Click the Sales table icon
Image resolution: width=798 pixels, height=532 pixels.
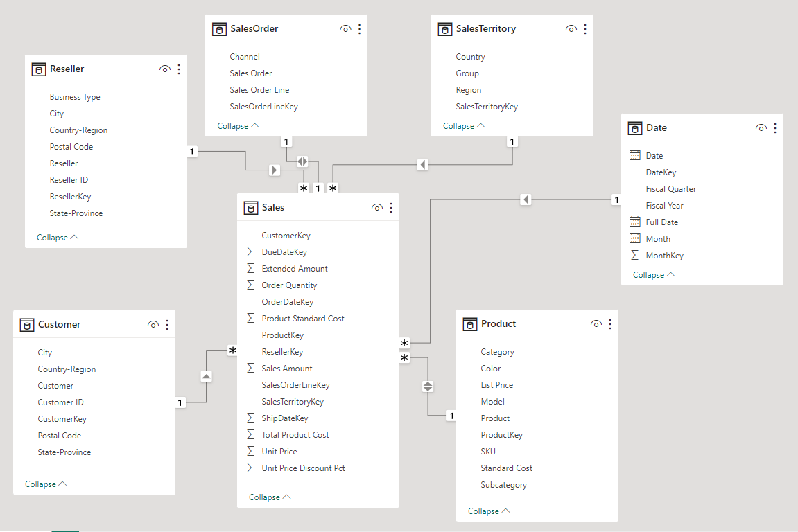[251, 207]
